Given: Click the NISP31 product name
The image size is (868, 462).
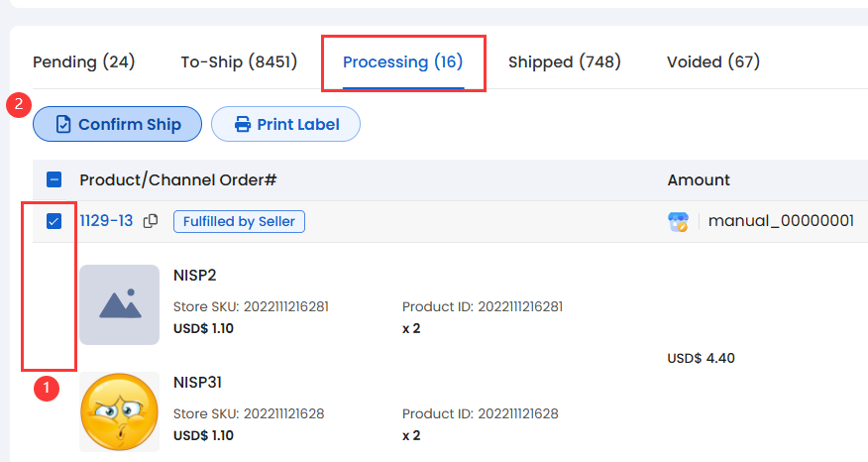Looking at the screenshot, I should coord(198,382).
